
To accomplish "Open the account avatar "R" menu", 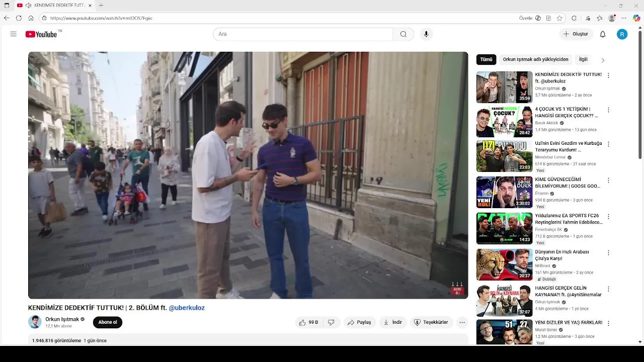I will pos(622,34).
